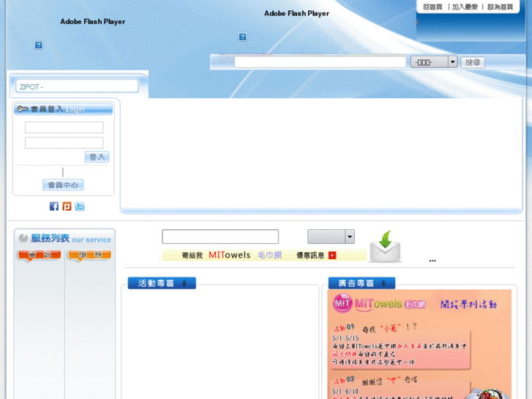Focus the newsletter email input field

220,236
